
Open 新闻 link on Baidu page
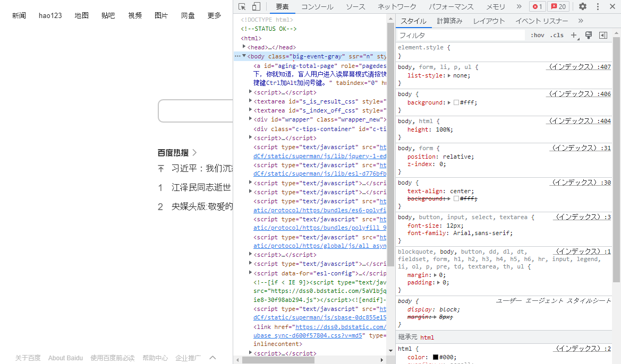point(19,15)
